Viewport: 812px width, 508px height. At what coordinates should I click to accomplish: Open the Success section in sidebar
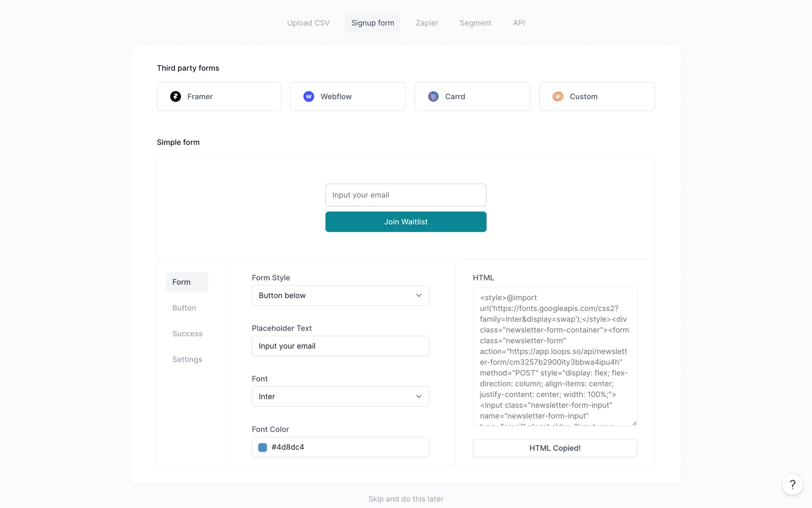[x=187, y=334]
